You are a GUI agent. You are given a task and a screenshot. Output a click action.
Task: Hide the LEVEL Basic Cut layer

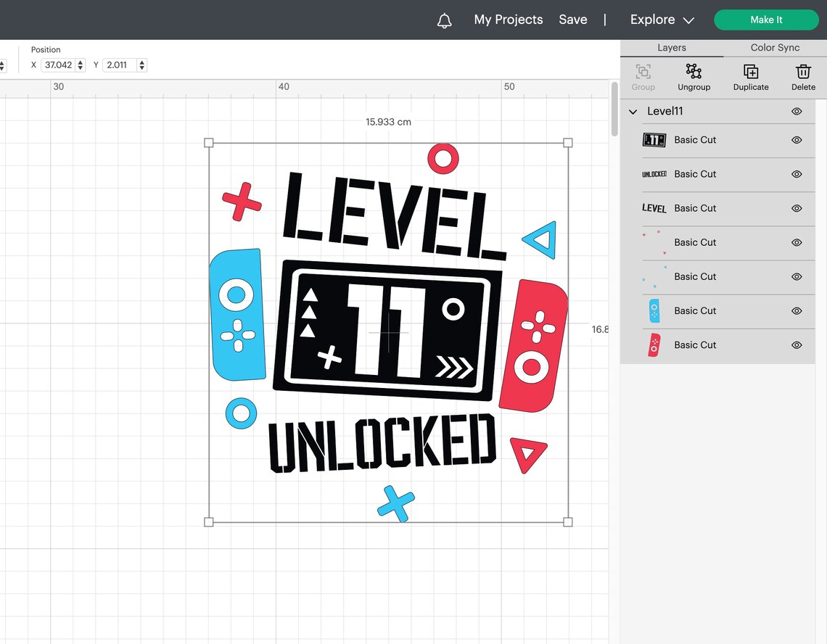796,208
